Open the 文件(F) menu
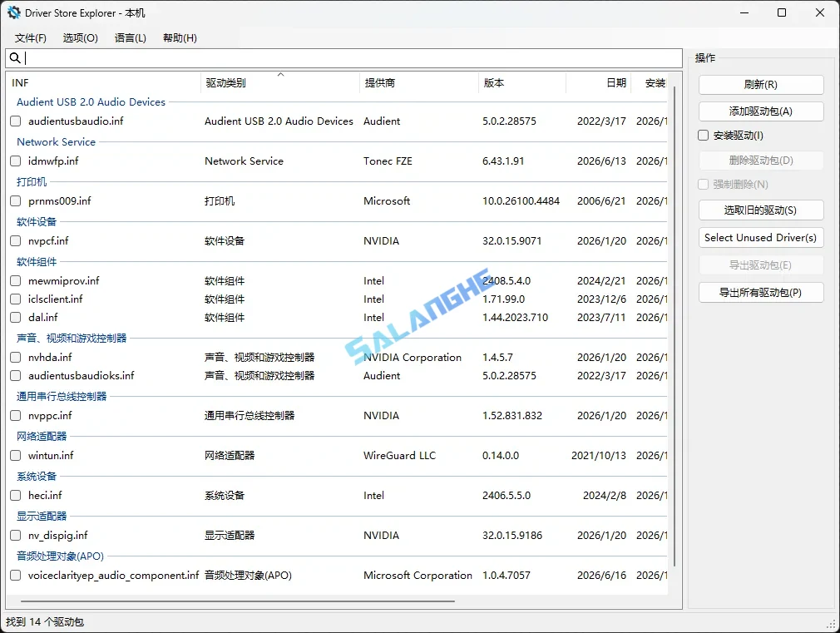 tap(31, 38)
